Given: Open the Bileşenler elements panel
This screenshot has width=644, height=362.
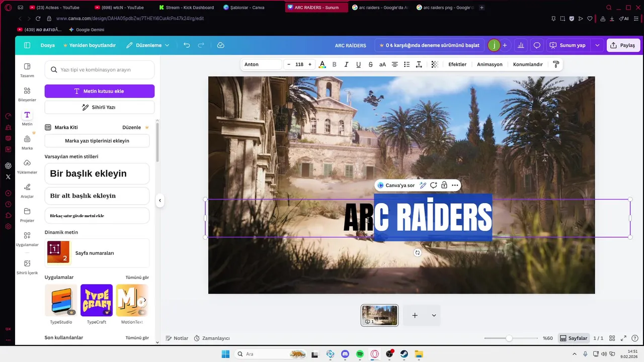Looking at the screenshot, I should click(x=27, y=94).
